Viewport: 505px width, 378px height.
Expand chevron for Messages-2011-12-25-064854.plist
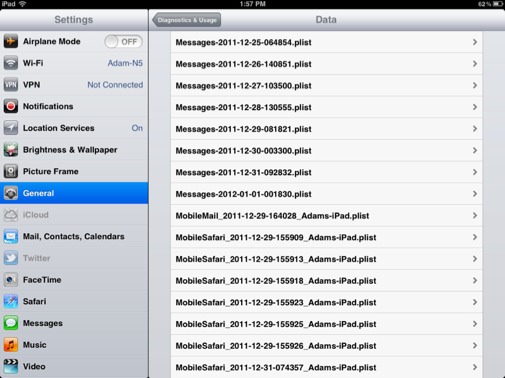pos(475,42)
